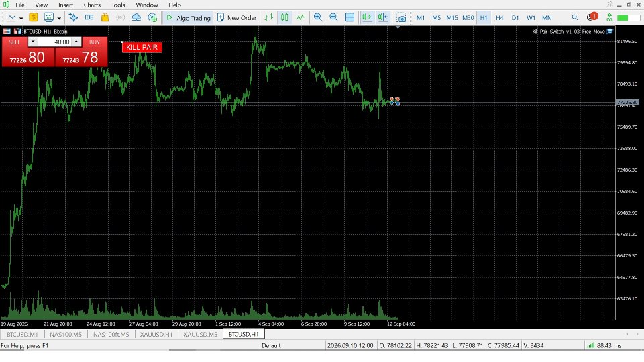Open the chart templates icon
The height and width of the screenshot is (362, 644).
click(49, 17)
